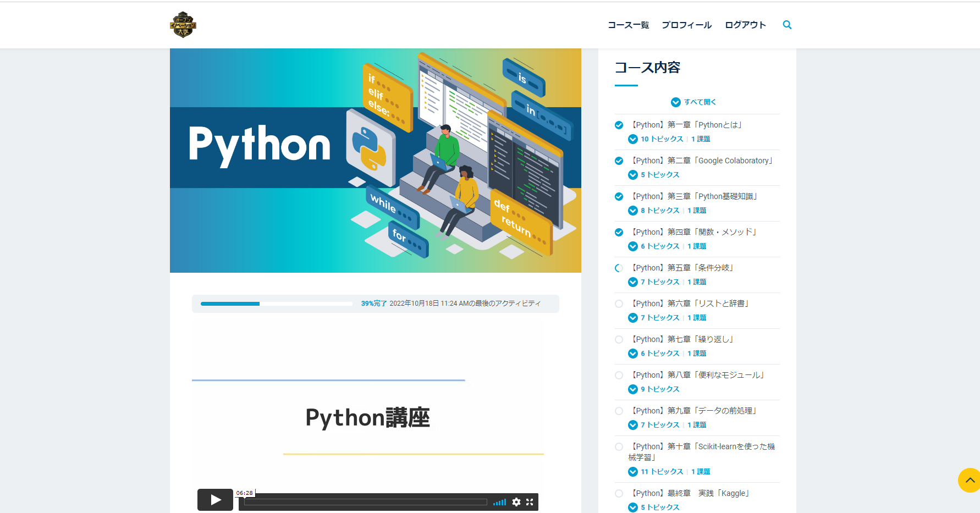This screenshot has height=513, width=980.
Task: Click empty status circle for 第八章
Action: (x=619, y=375)
